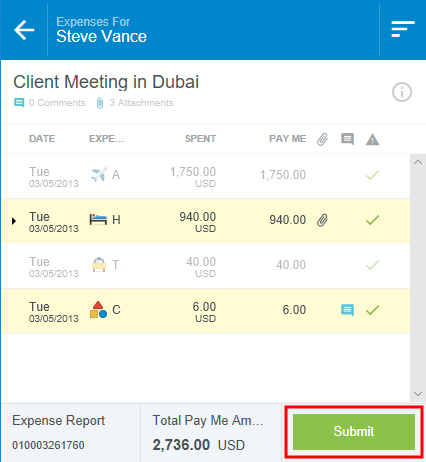Click the scrollbar down arrow
The width and height of the screenshot is (426, 462).
pos(418,394)
